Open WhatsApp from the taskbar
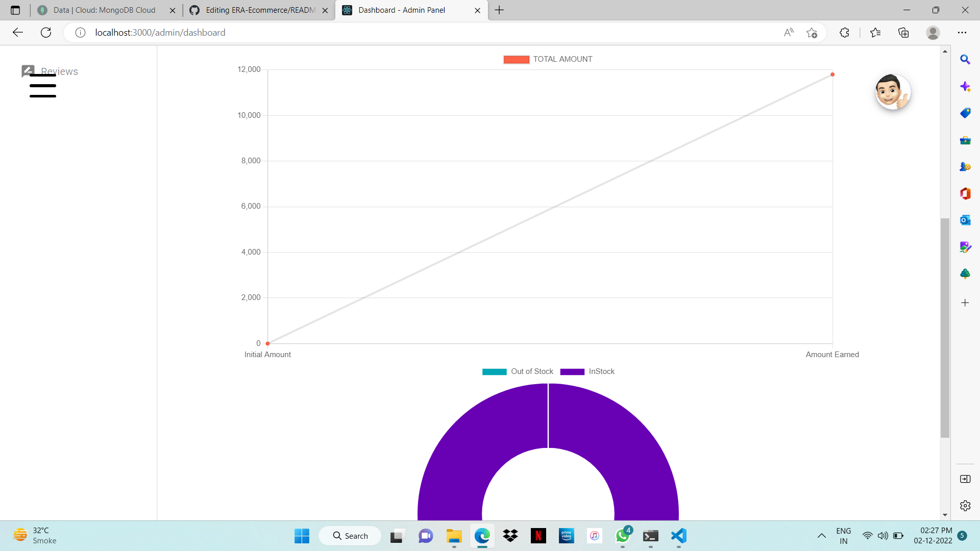The image size is (980, 551). [622, 536]
